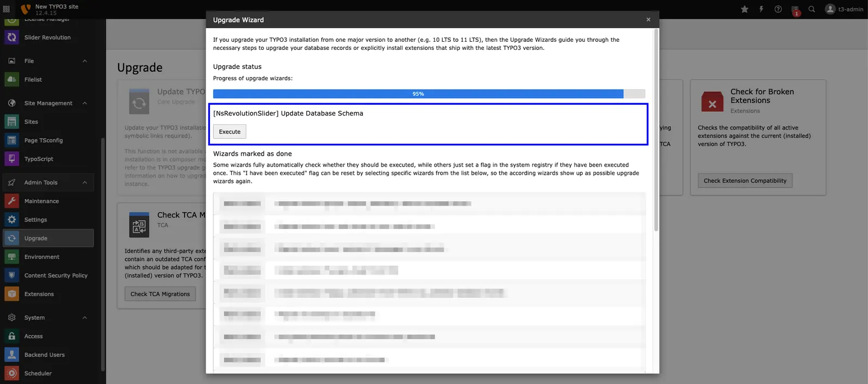This screenshot has width=868, height=384.
Task: Click the Upgrade module icon
Action: coord(12,238)
